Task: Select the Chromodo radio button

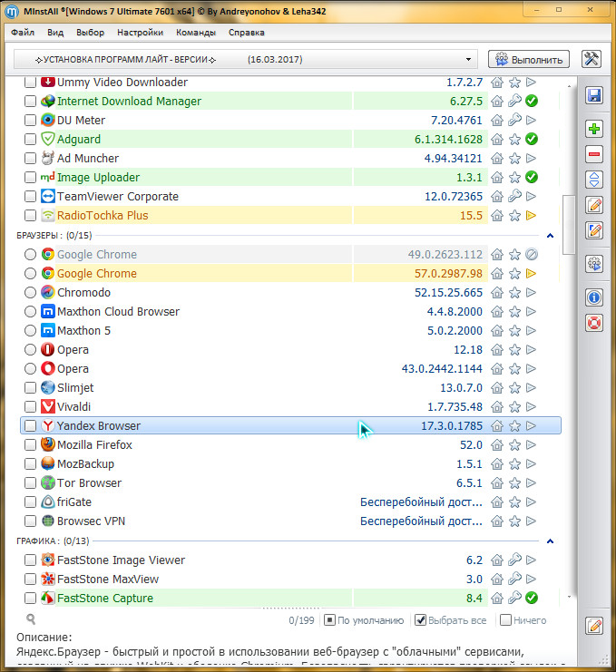Action: [30, 292]
